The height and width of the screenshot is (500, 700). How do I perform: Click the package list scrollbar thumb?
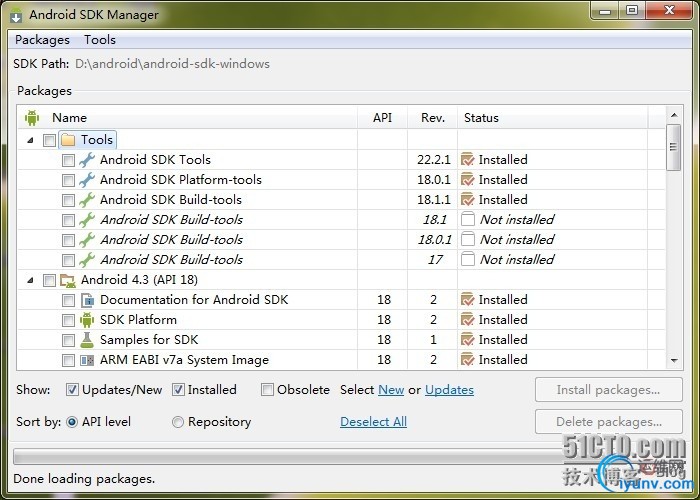[x=674, y=147]
